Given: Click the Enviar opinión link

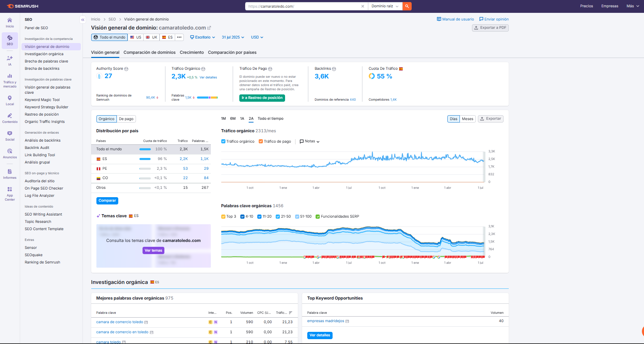Looking at the screenshot, I should coord(494,19).
